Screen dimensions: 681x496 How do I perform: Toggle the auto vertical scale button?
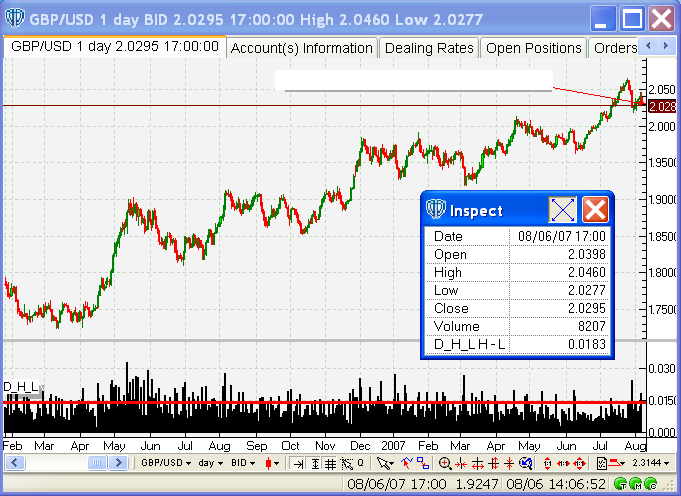315,463
